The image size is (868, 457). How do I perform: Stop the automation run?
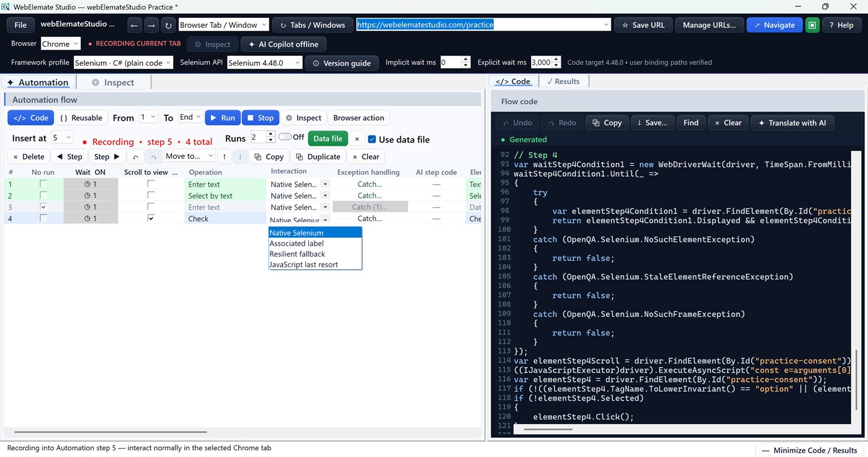pyautogui.click(x=259, y=118)
